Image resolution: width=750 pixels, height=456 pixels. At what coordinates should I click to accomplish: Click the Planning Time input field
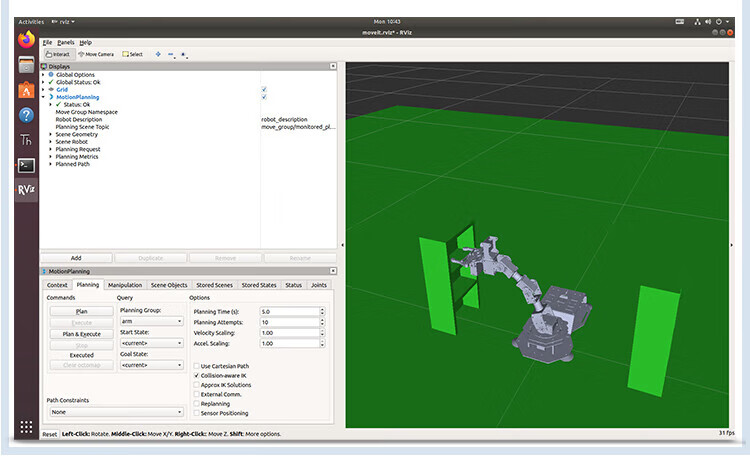(289, 312)
